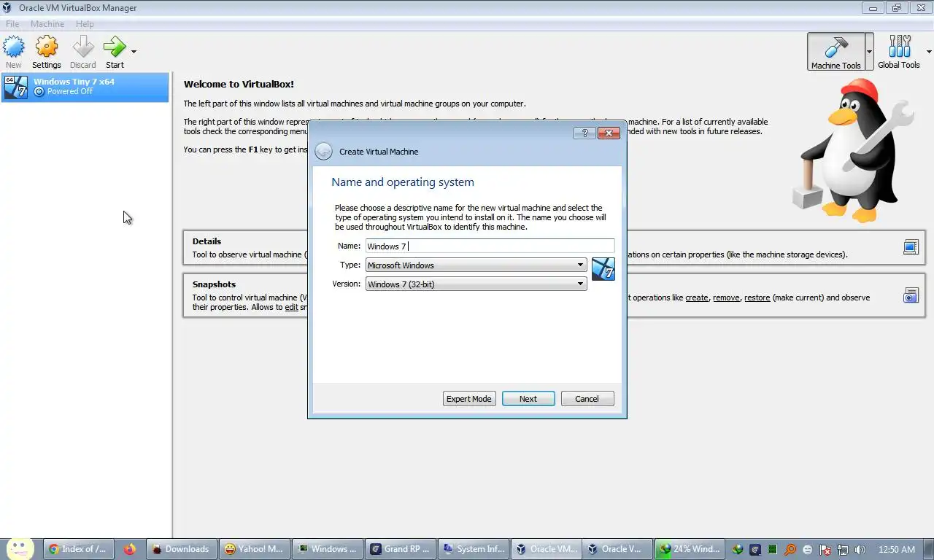Open the Version dropdown (Windows 7 32-bit)
Screen dimensions: 934x560
(x=476, y=284)
